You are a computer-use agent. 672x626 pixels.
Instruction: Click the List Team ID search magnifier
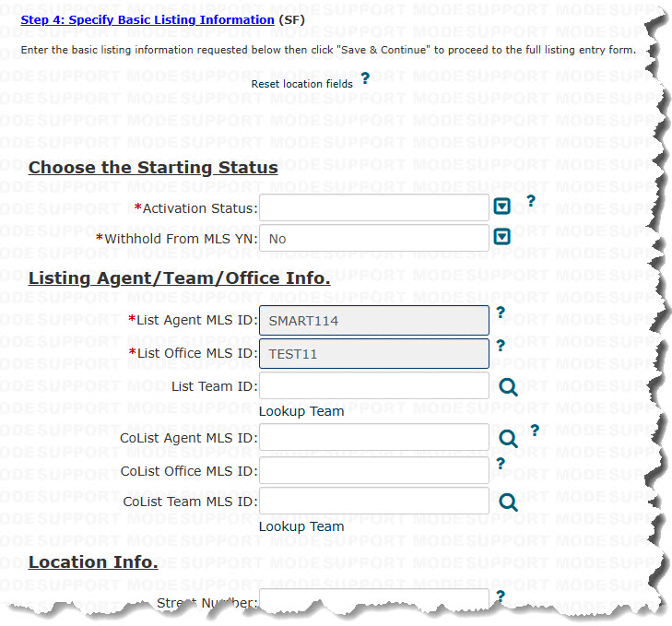(x=508, y=387)
